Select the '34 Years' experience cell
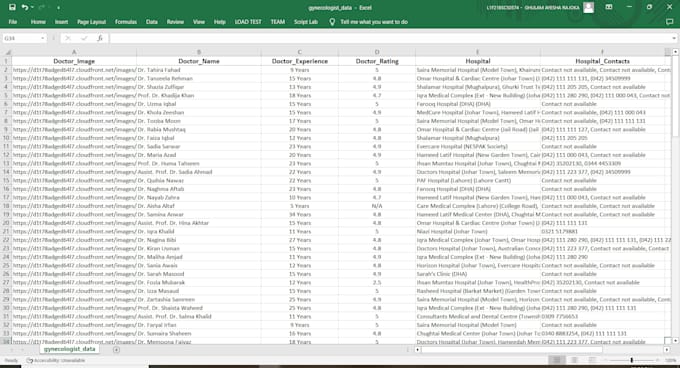Screen dimensions: 680x368 (300, 214)
